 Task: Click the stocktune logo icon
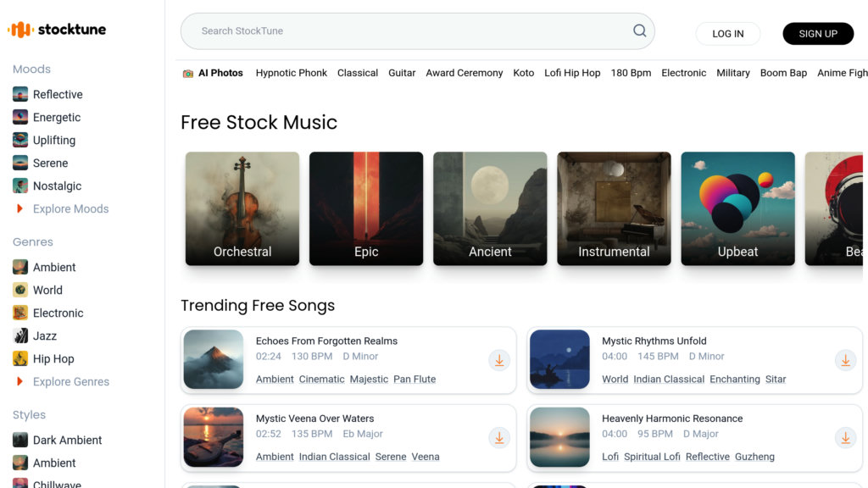point(19,28)
